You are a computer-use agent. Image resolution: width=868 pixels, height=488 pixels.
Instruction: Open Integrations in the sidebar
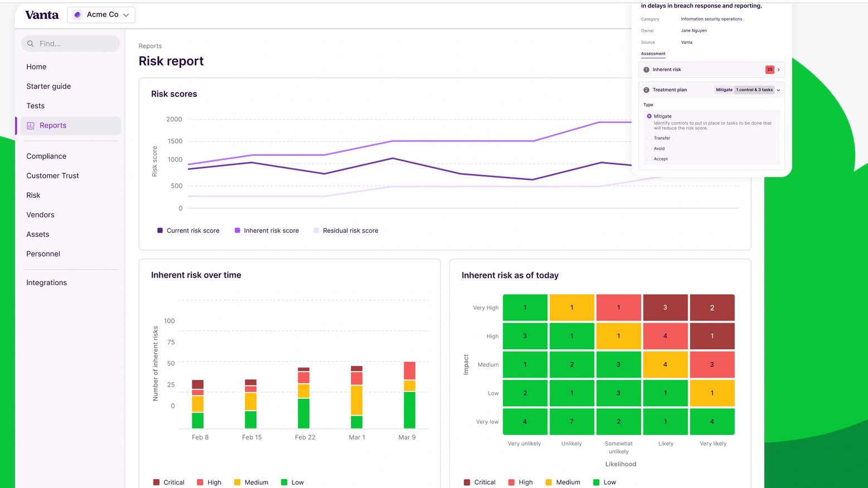tap(46, 283)
